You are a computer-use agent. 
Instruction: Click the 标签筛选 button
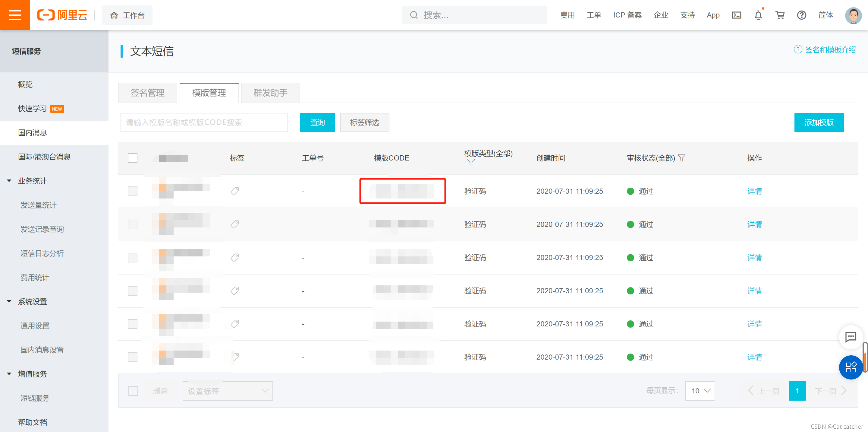click(x=365, y=122)
